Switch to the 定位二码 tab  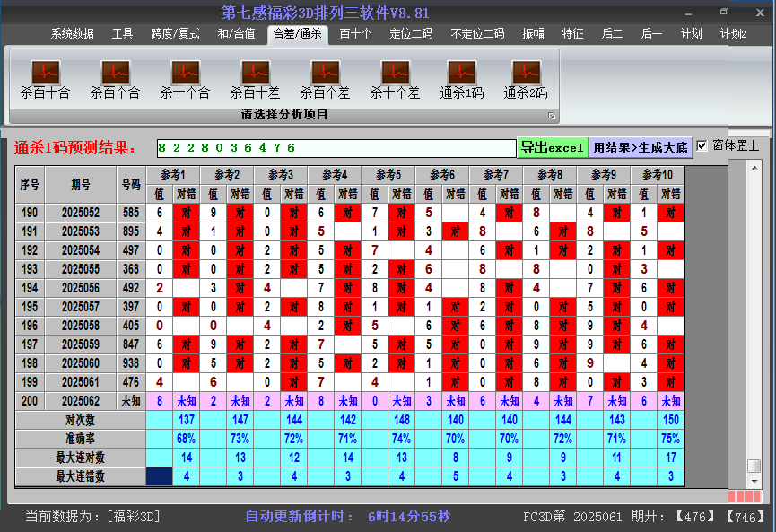point(411,34)
